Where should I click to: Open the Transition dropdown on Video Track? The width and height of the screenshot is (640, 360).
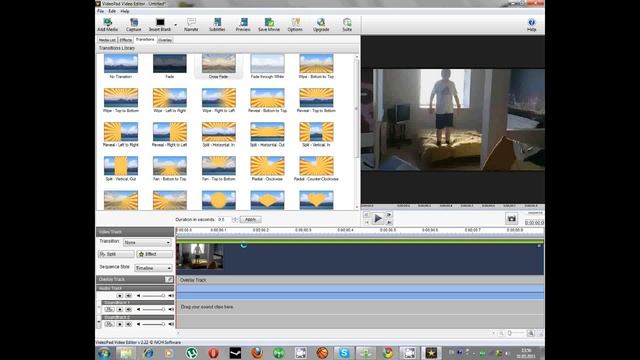(x=147, y=242)
